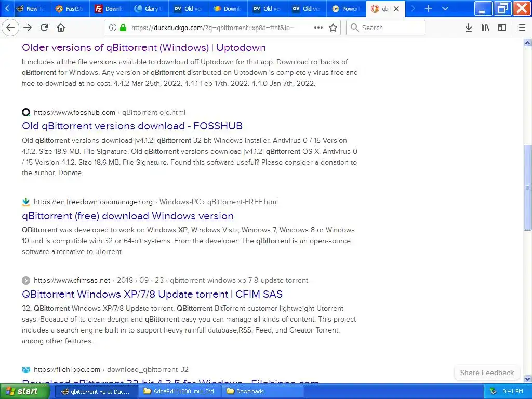Open Old qBittorrent versions download FOSSHUB link
This screenshot has height=399, width=532.
click(132, 126)
